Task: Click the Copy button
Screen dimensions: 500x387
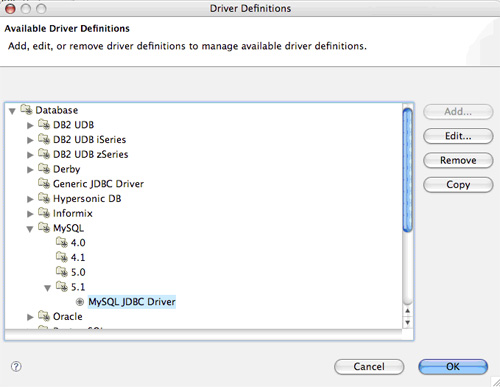Action: [x=458, y=185]
